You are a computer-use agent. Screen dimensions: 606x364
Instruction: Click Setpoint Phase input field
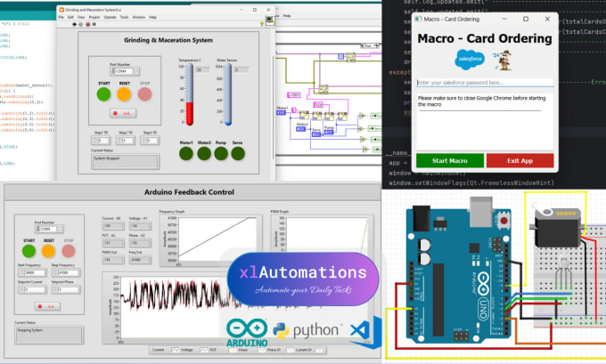coord(66,289)
